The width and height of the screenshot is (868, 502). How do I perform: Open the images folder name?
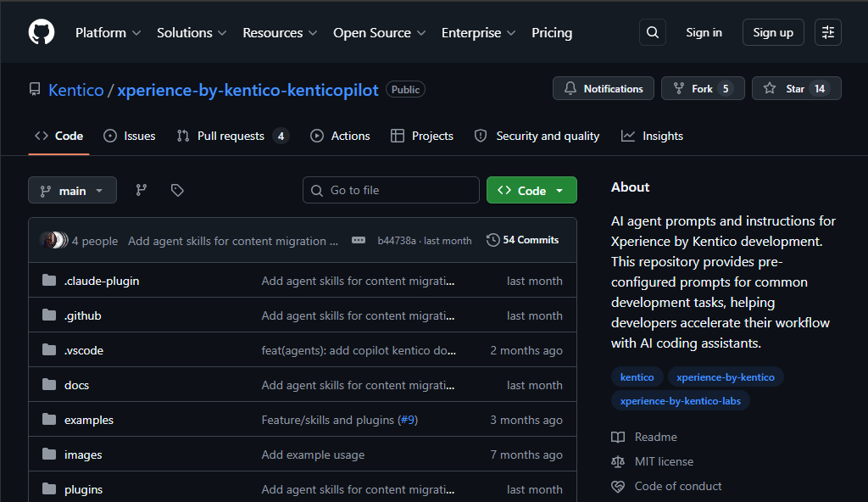(x=83, y=455)
